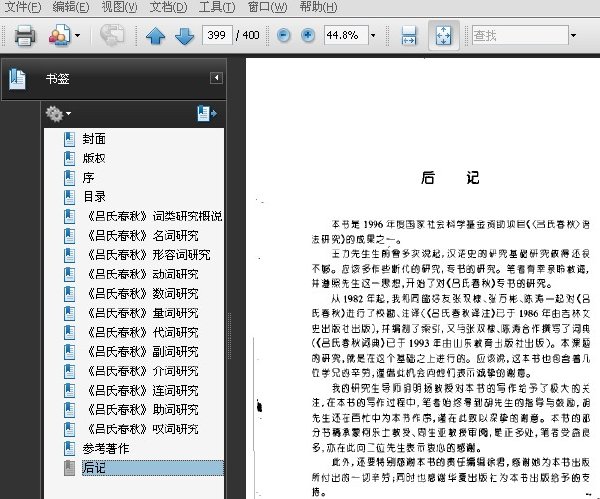The width and height of the screenshot is (600, 499).
Task: Go to next page with down arrow
Action: (x=184, y=36)
